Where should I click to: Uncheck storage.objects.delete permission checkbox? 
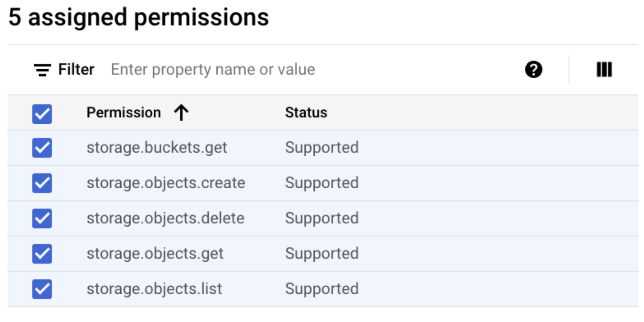click(x=42, y=219)
